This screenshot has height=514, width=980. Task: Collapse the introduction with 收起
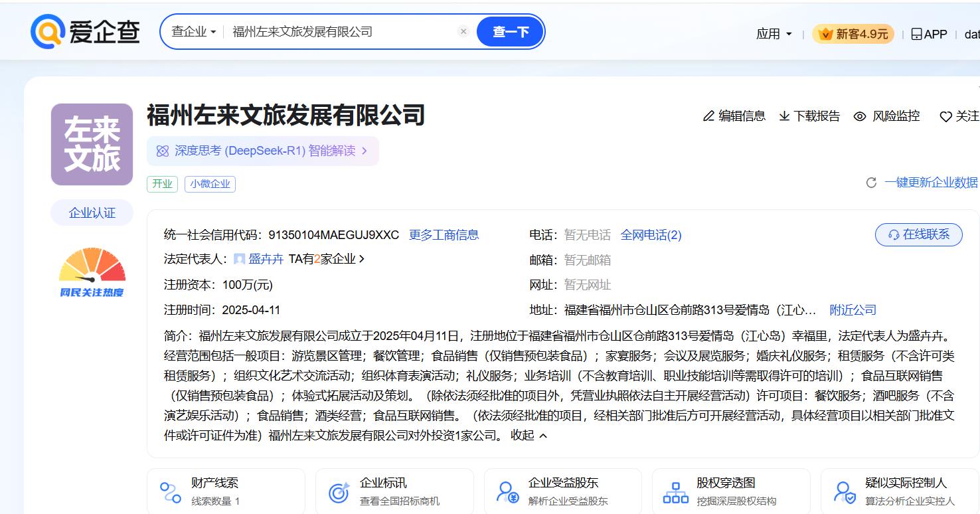point(529,435)
